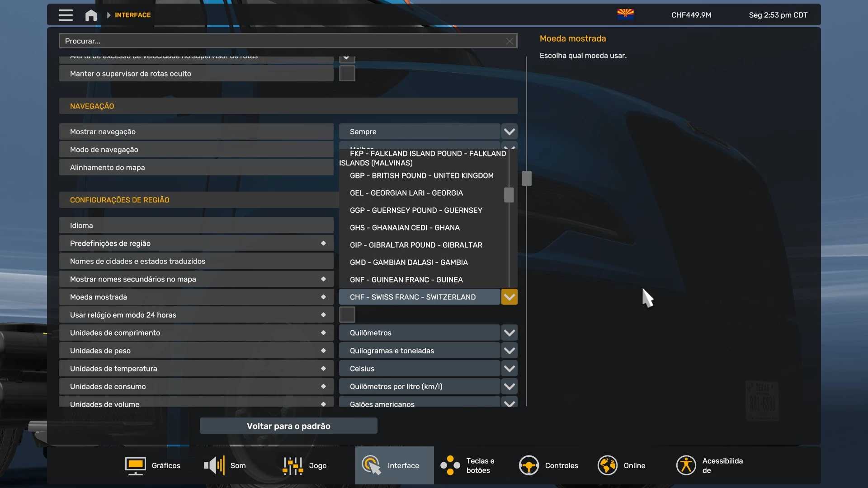868x488 pixels.
Task: Open Som speaker icon settings
Action: click(214, 465)
